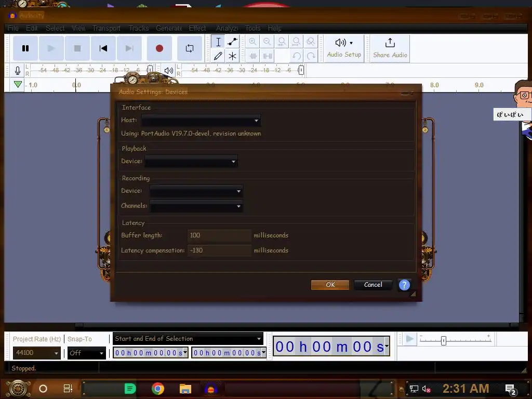Click the large audio position time display
This screenshot has width=532, height=399.
pyautogui.click(x=331, y=347)
